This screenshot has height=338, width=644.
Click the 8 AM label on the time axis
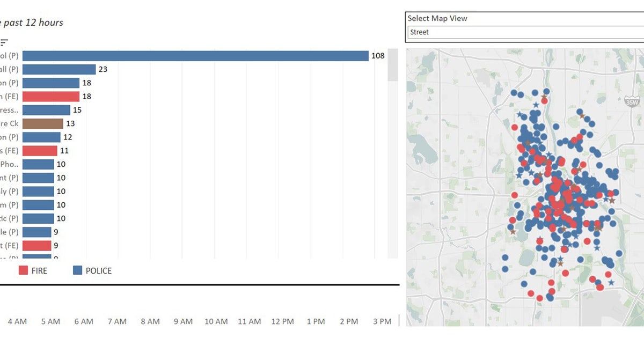(150, 321)
